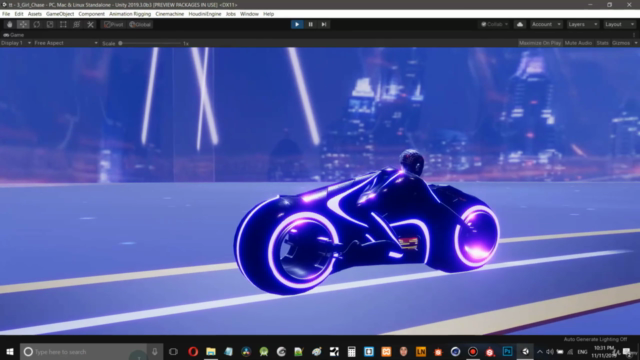
Task: Open the Cinemachine menu
Action: point(169,14)
